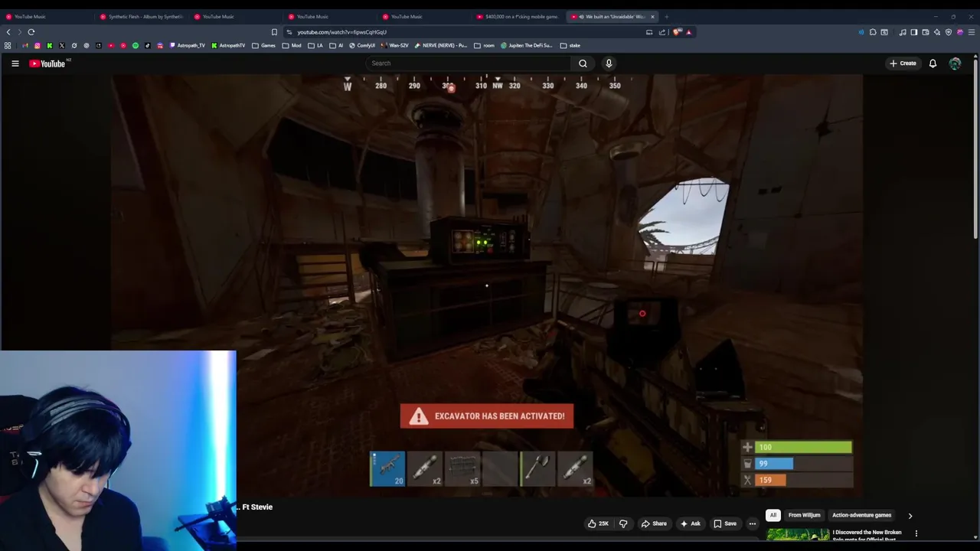
Task: Click the bookmark page icon
Action: pos(274,32)
